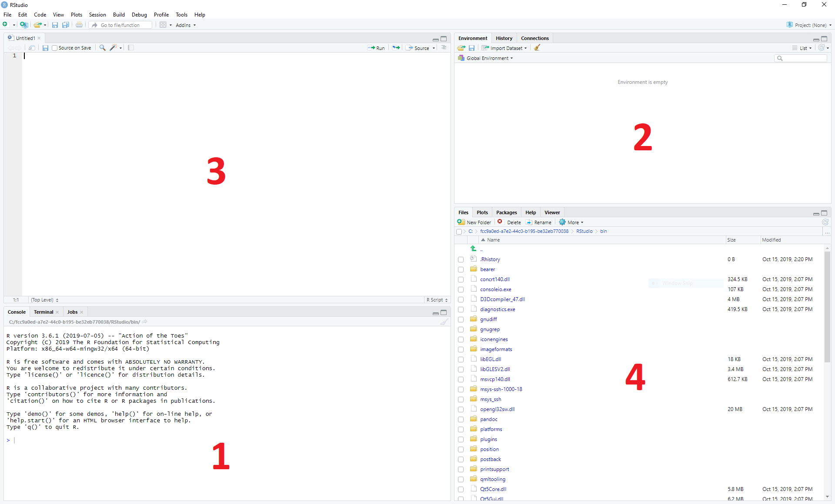
Task: Open an existing file via folder icon
Action: (x=38, y=25)
